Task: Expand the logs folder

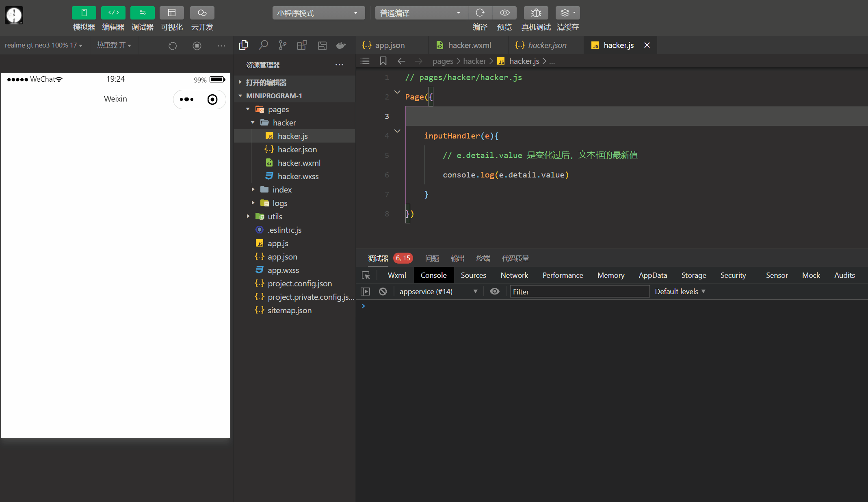Action: point(295,203)
